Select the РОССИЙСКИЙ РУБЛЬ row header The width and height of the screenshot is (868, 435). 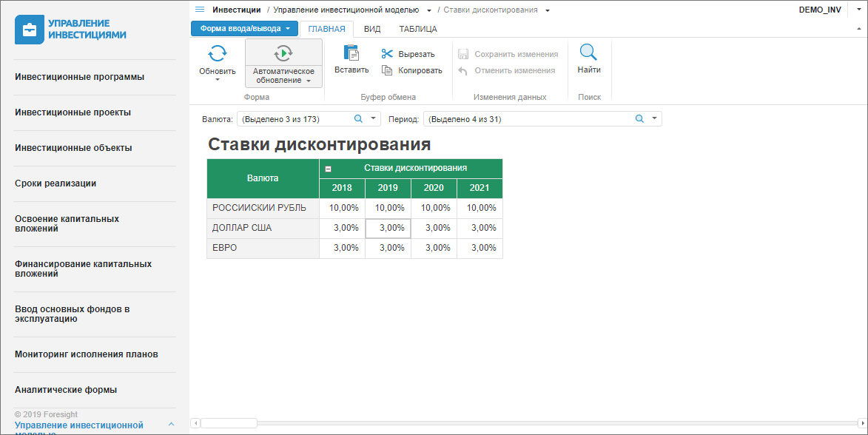pos(263,208)
